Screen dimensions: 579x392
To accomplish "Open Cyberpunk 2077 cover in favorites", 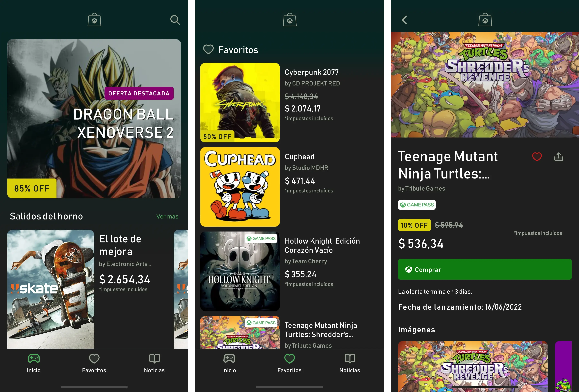I will pyautogui.click(x=240, y=102).
